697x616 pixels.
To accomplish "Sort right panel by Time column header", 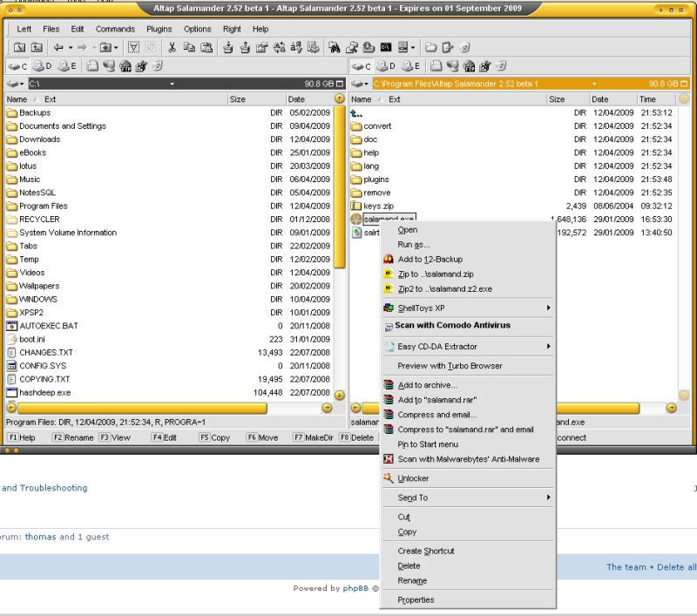I will 658,99.
